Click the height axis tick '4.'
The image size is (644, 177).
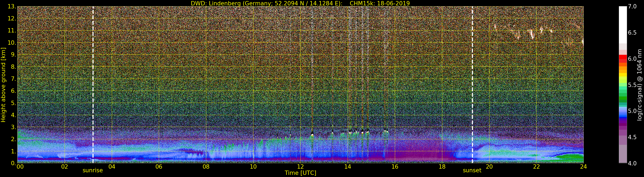[14, 115]
